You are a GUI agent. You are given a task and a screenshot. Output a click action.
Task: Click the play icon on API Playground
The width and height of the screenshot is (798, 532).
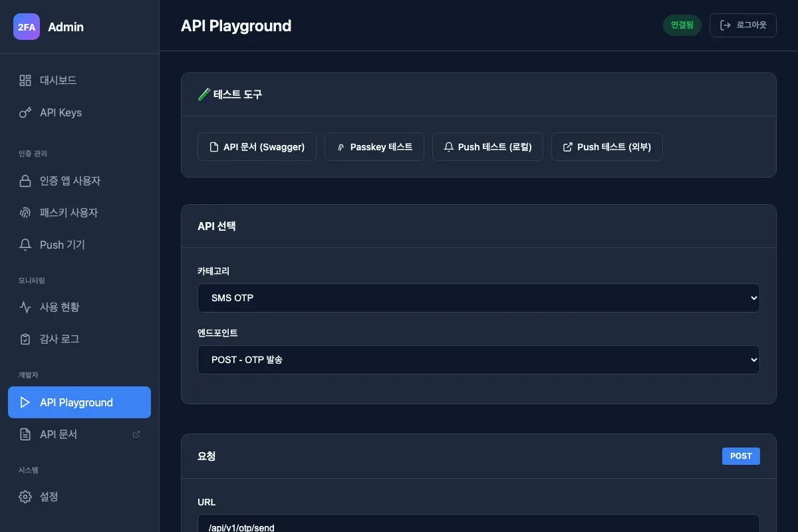tap(25, 402)
